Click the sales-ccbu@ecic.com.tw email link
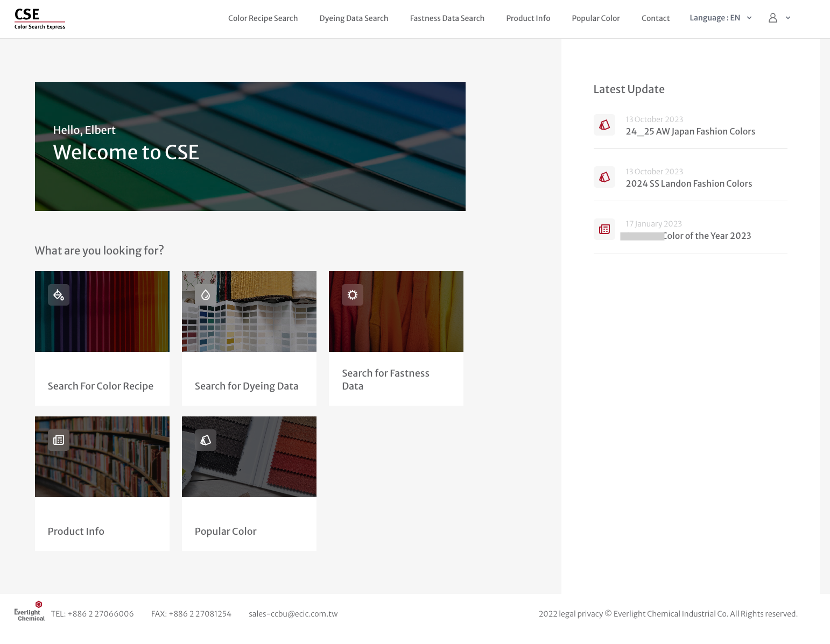The height and width of the screenshot is (644, 830). [293, 613]
